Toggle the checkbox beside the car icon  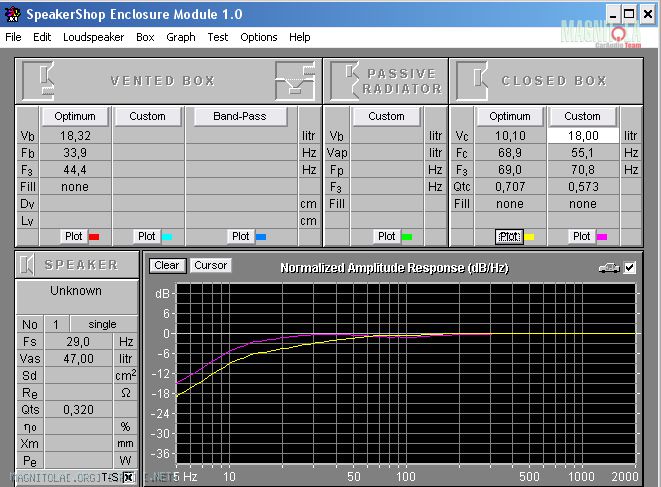tap(629, 268)
